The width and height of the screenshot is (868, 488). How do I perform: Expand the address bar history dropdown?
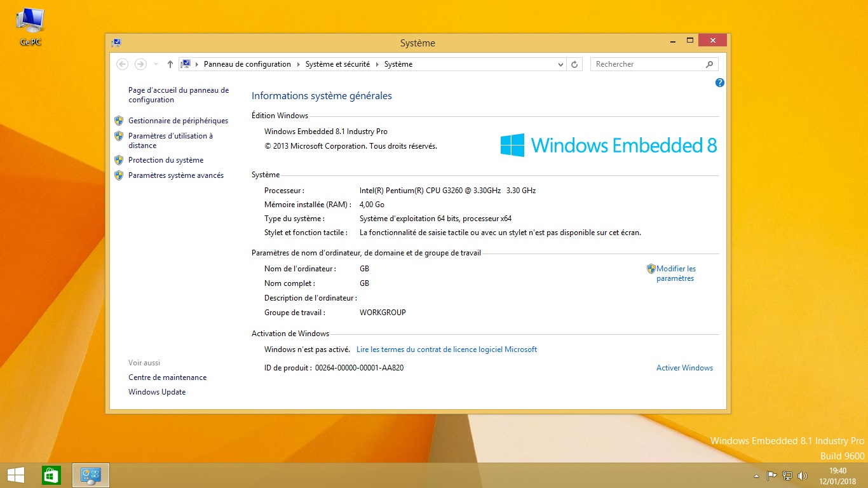(560, 64)
